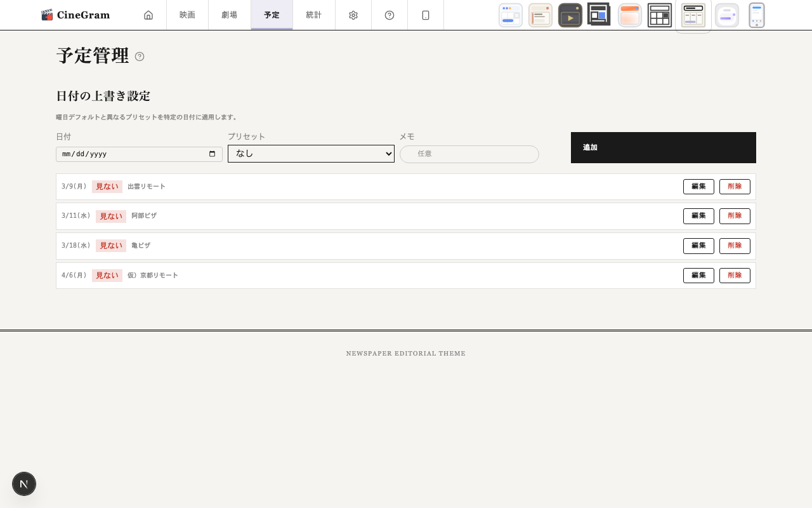This screenshot has height=508, width=812.
Task: Click the help icon beside 予定管理 heading
Action: point(140,57)
